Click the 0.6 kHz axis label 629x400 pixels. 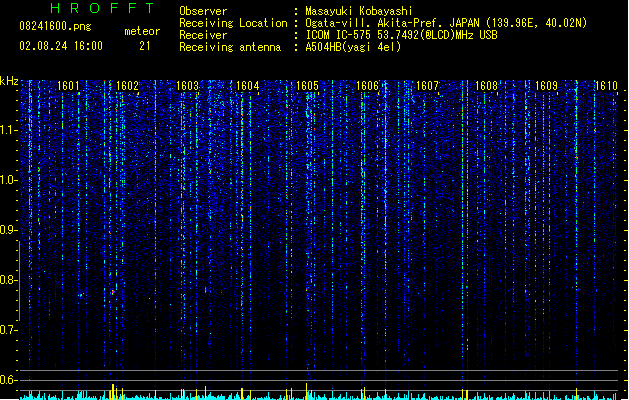(x=7, y=380)
